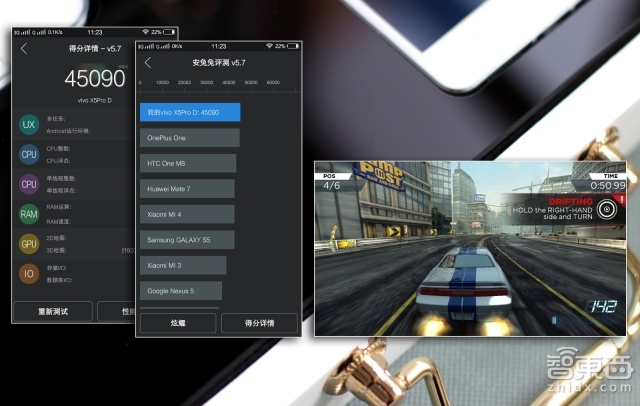Viewport: 640px width, 406px height.
Task: Tap the back arrow on score details screen
Action: [x=24, y=49]
